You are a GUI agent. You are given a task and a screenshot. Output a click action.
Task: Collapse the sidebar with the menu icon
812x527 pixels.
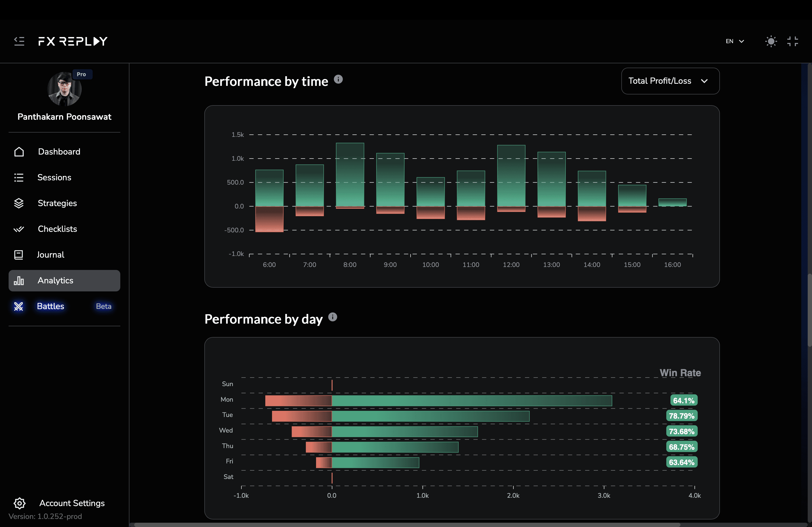tap(19, 41)
